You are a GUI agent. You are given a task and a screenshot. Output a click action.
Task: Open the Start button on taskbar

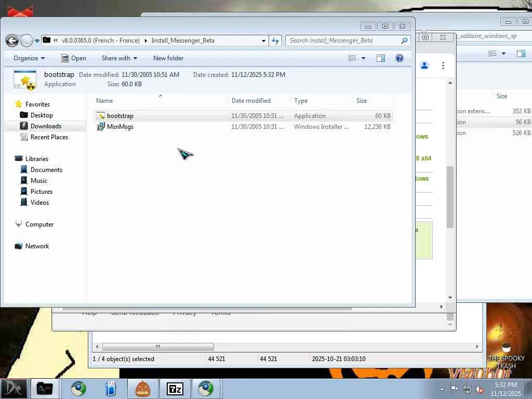[13, 389]
